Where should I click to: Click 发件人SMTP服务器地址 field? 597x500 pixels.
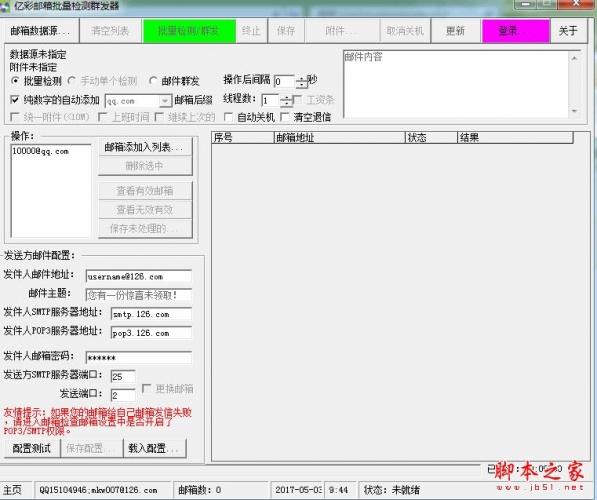[151, 314]
